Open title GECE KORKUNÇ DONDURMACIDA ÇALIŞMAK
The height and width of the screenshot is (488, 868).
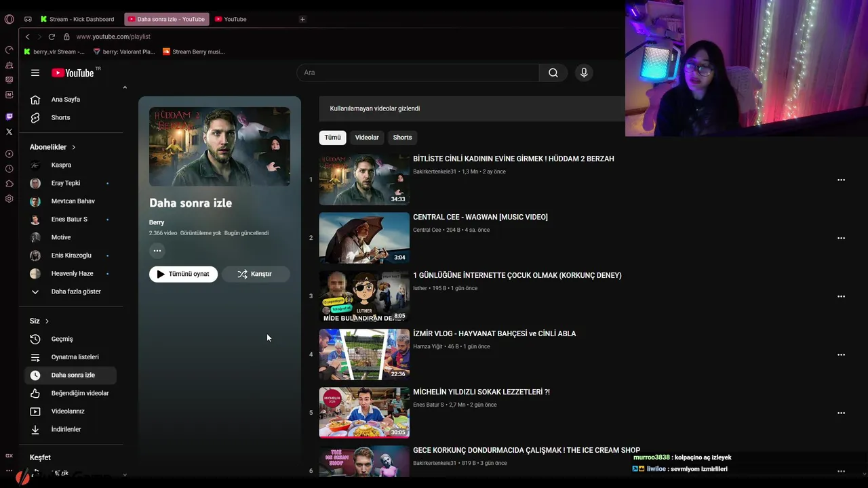click(526, 450)
